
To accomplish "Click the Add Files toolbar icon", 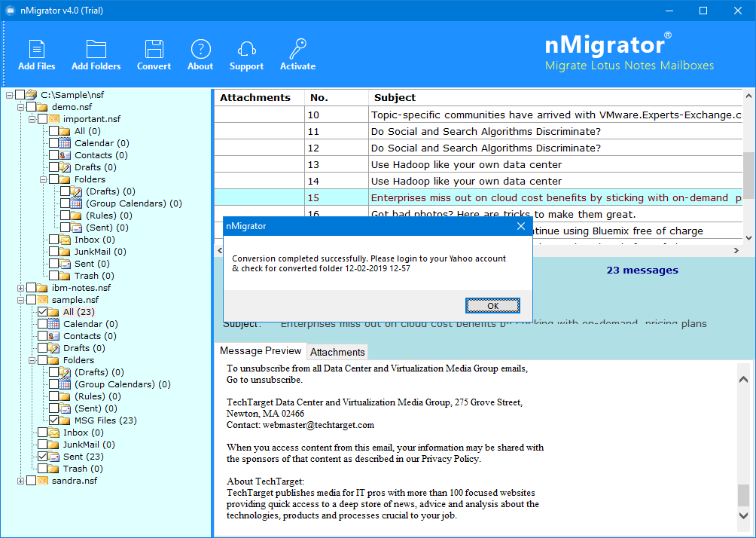I will (x=37, y=49).
